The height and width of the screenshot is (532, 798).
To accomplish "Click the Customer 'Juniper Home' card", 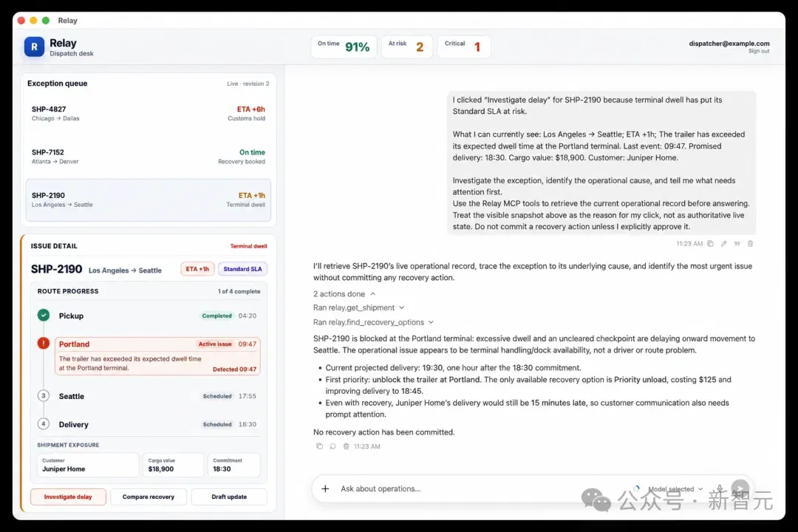I will (x=88, y=465).
